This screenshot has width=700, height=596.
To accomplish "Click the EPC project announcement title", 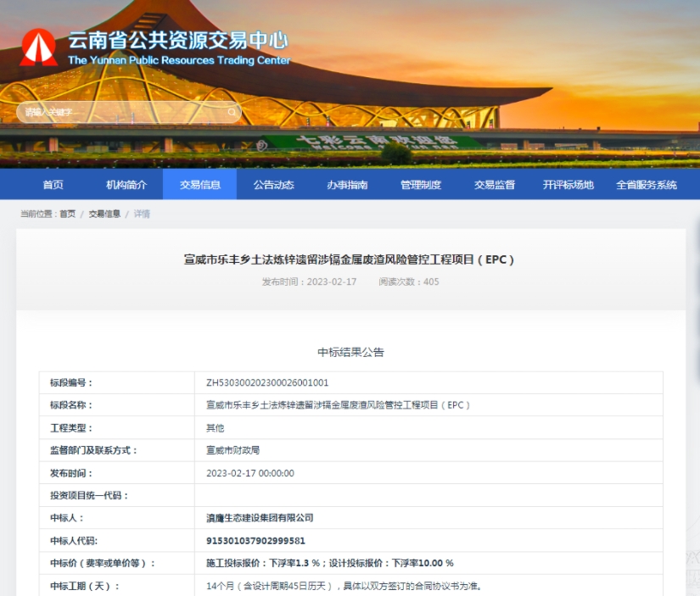I will click(350, 259).
